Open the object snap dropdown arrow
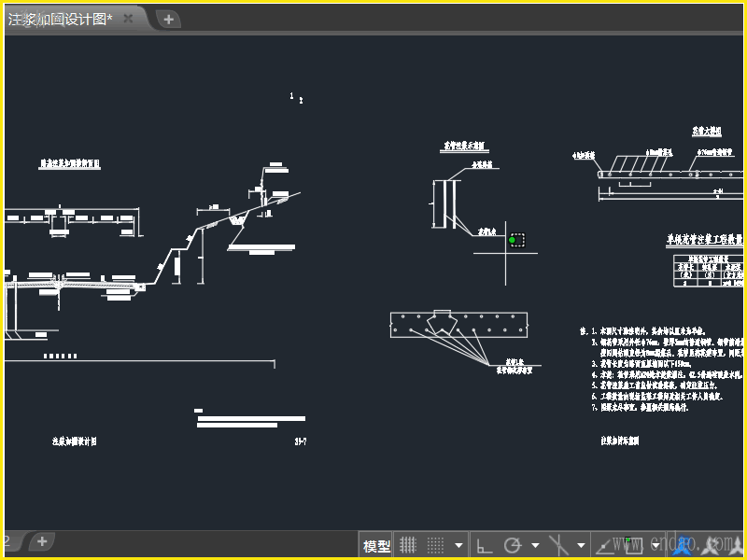The height and width of the screenshot is (560, 747). tap(654, 545)
